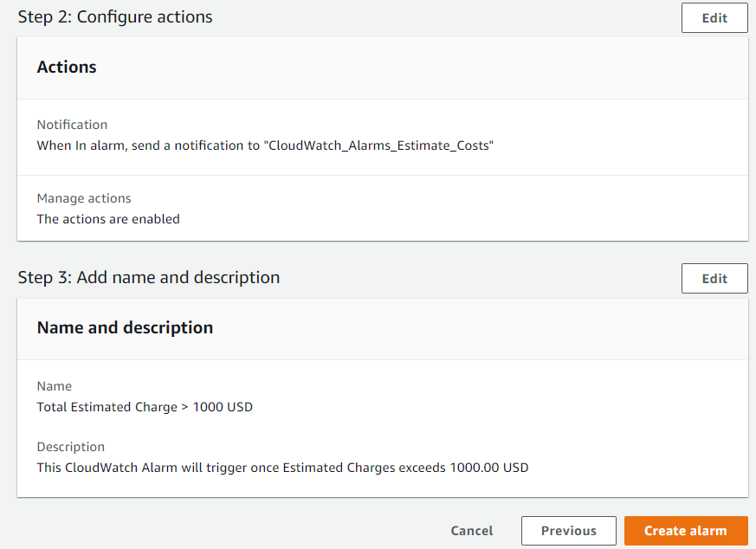756x549 pixels.
Task: Click Edit for Step 2 Configure actions
Action: click(714, 18)
